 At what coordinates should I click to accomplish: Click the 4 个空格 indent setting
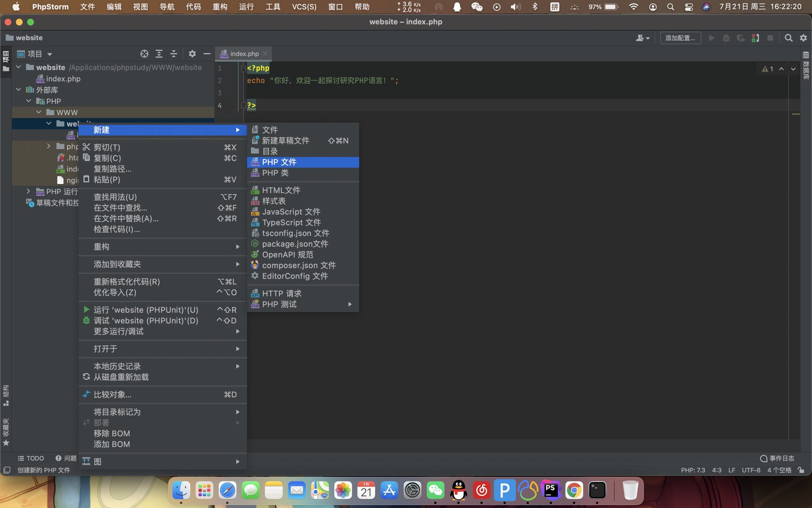click(779, 470)
